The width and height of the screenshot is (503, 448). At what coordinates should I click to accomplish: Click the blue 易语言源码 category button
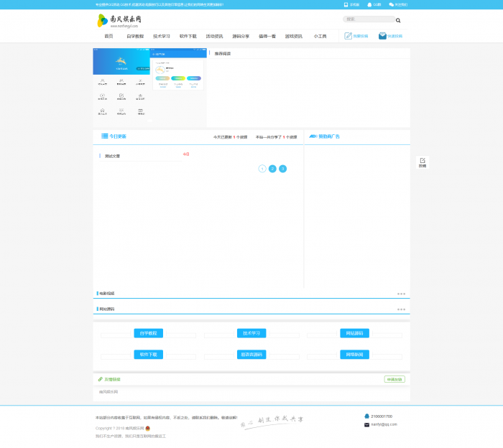coord(251,355)
